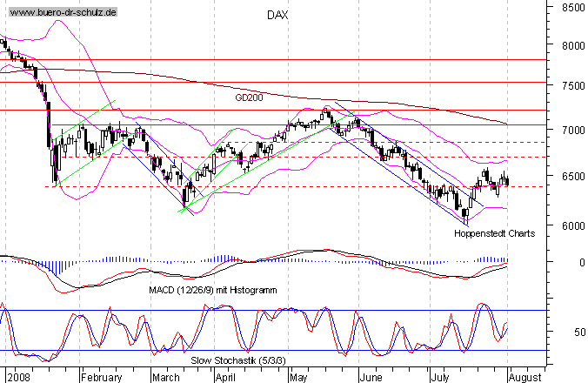Click the DAX chart title
This screenshot has width=588, height=383.
(277, 15)
